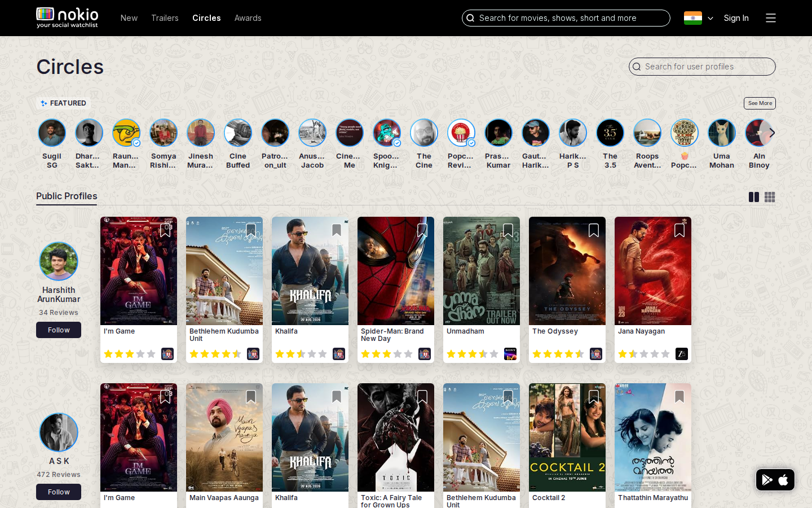Image resolution: width=812 pixels, height=508 pixels.
Task: Click the platform icon on Spider-Man card
Action: (x=425, y=354)
